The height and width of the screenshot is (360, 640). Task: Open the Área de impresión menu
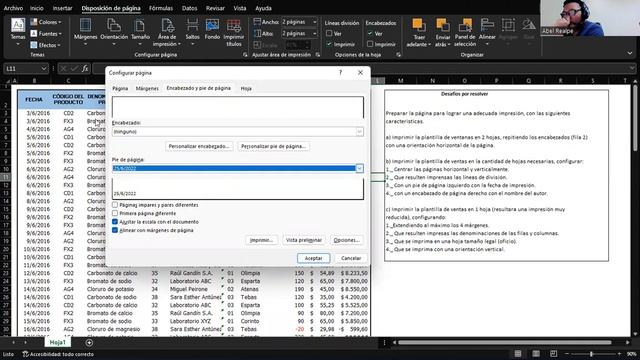167,32
